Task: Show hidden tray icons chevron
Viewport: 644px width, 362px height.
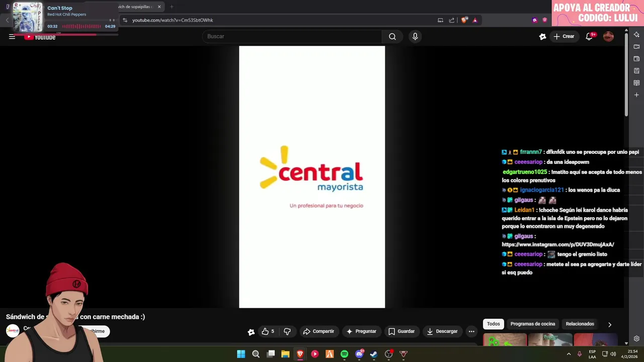Action: (569, 354)
